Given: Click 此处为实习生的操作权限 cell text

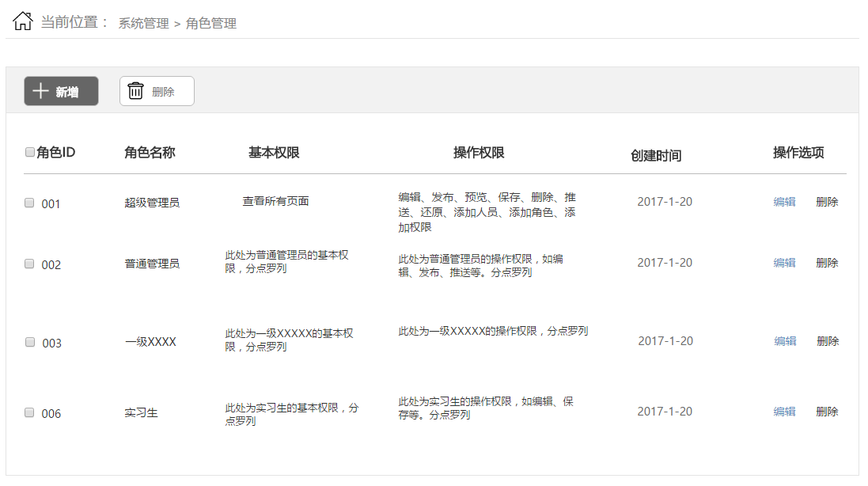Looking at the screenshot, I should click(x=486, y=408).
